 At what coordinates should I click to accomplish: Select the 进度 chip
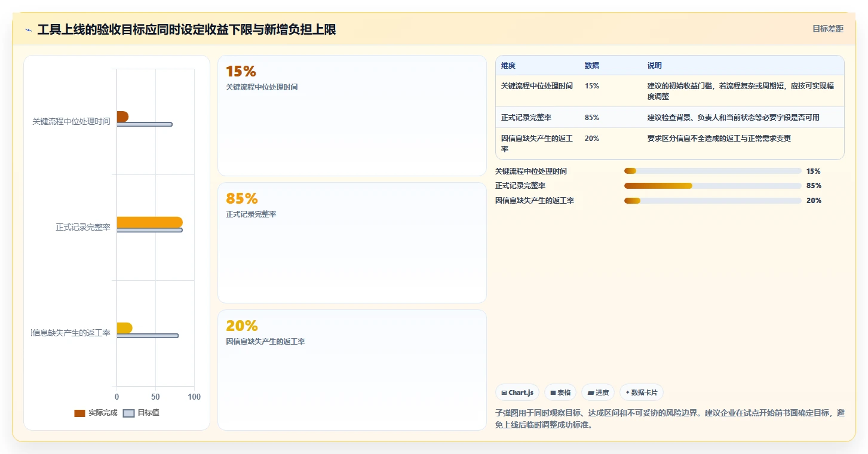(598, 392)
